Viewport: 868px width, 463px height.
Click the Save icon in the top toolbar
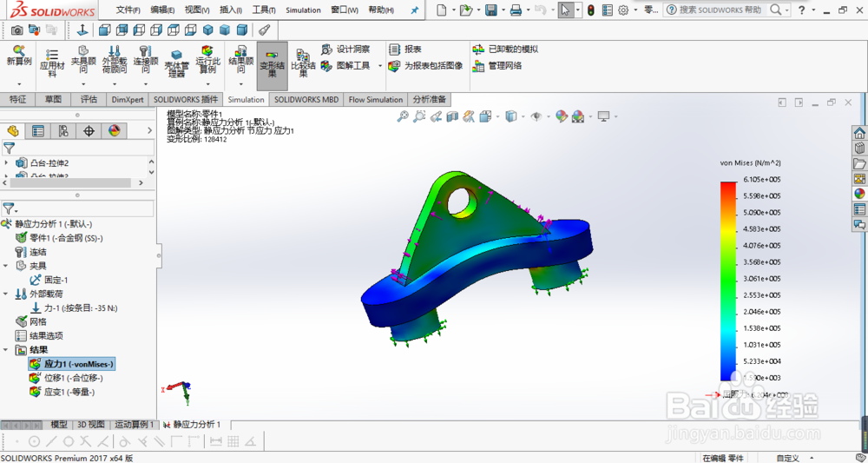point(490,10)
